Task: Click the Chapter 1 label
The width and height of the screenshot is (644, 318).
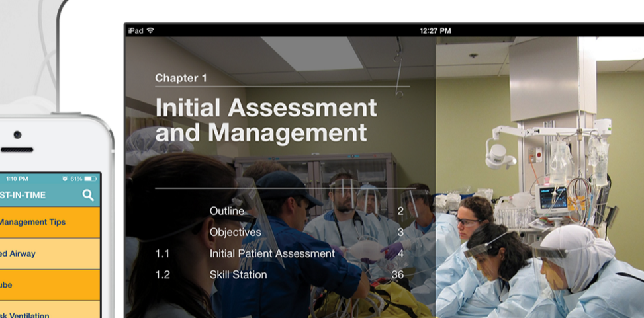Action: (181, 78)
